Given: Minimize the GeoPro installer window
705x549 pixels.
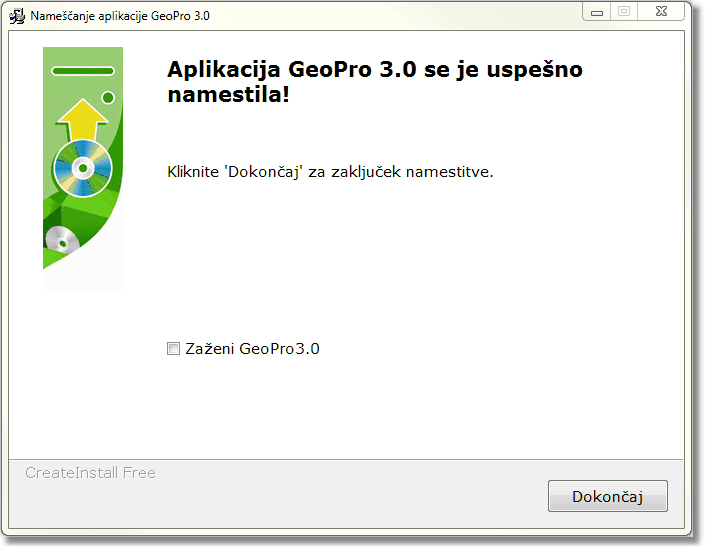Looking at the screenshot, I should [597, 12].
